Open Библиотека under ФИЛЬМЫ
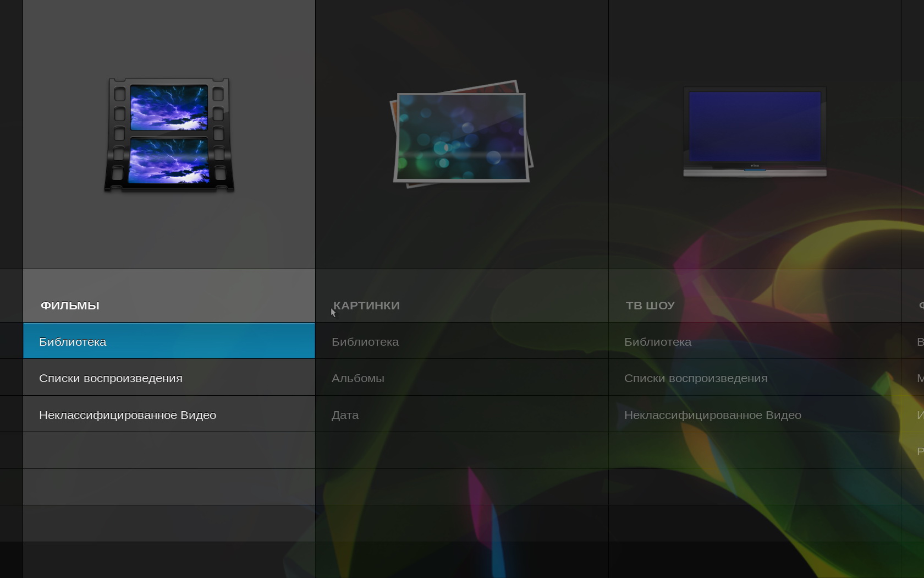This screenshot has height=578, width=924. [169, 341]
